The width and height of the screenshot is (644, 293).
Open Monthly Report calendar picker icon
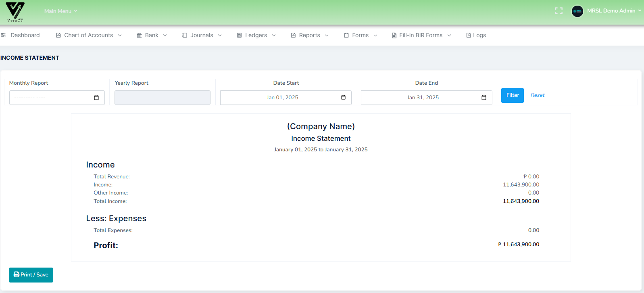point(96,98)
